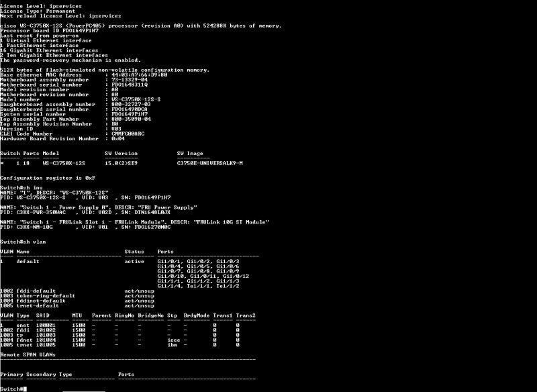Click Daughterboard assembly number value 800-32727-03
537x392 pixels.
131,104
